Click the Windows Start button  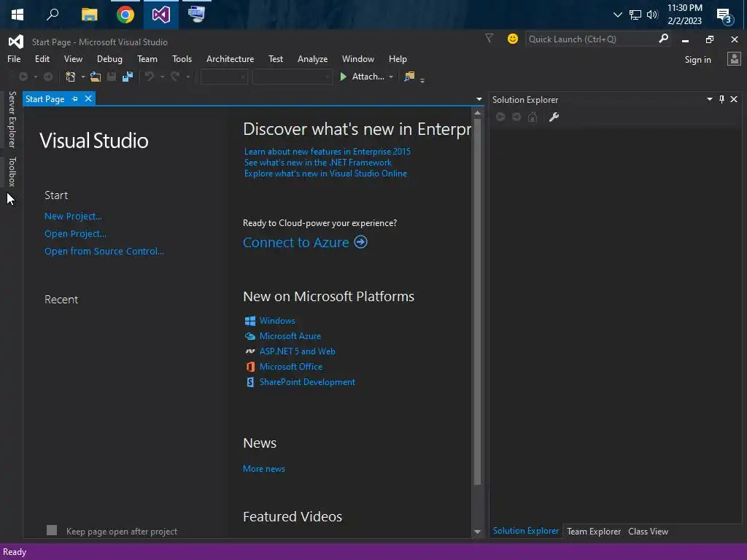tap(18, 15)
